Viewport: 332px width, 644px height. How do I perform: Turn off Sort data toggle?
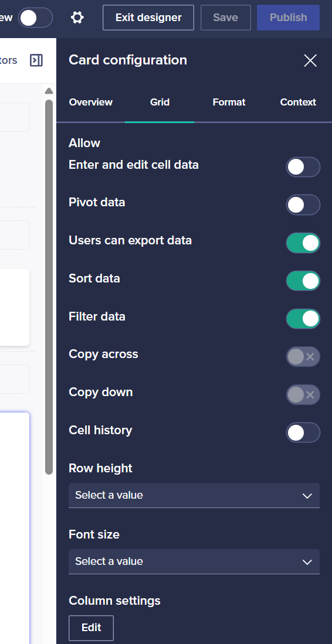pos(303,281)
